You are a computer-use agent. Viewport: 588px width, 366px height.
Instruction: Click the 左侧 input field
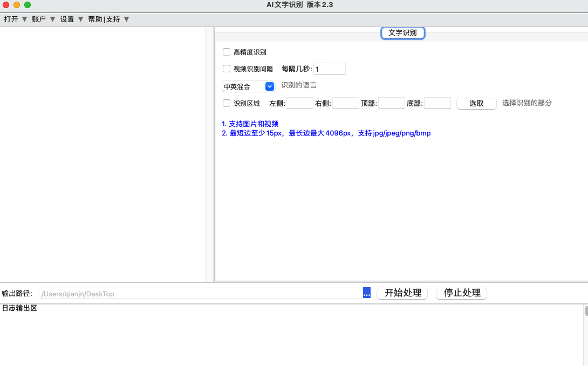(x=299, y=103)
